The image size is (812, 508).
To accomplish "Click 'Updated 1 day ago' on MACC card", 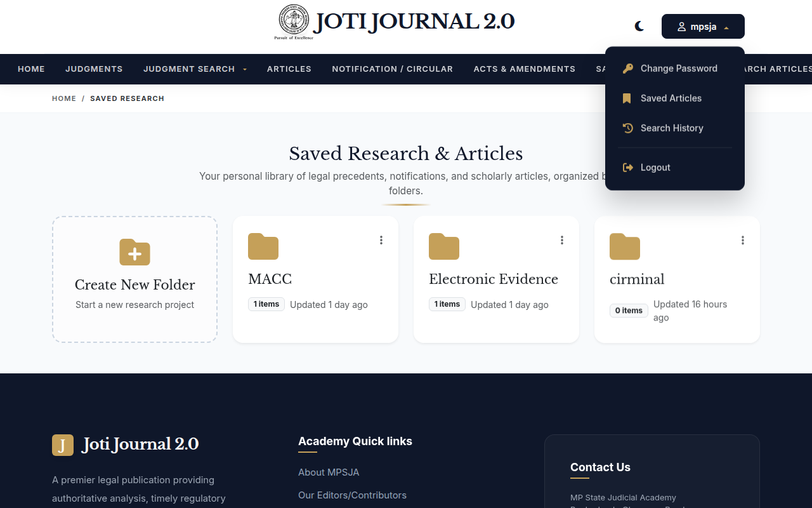I will [329, 305].
